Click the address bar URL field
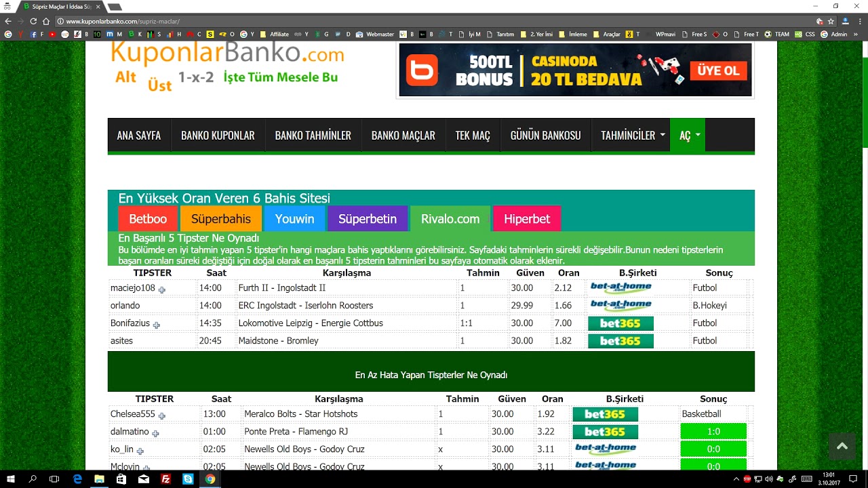 point(434,21)
